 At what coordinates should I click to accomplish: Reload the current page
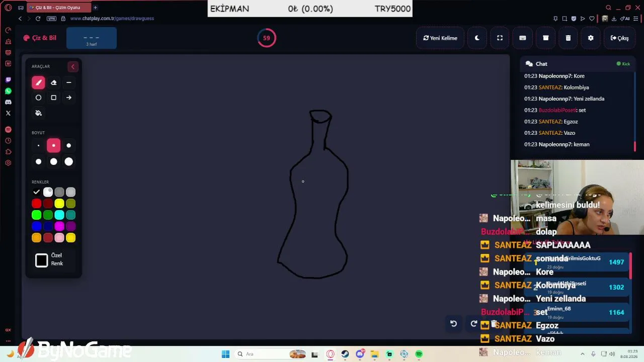pyautogui.click(x=38, y=19)
